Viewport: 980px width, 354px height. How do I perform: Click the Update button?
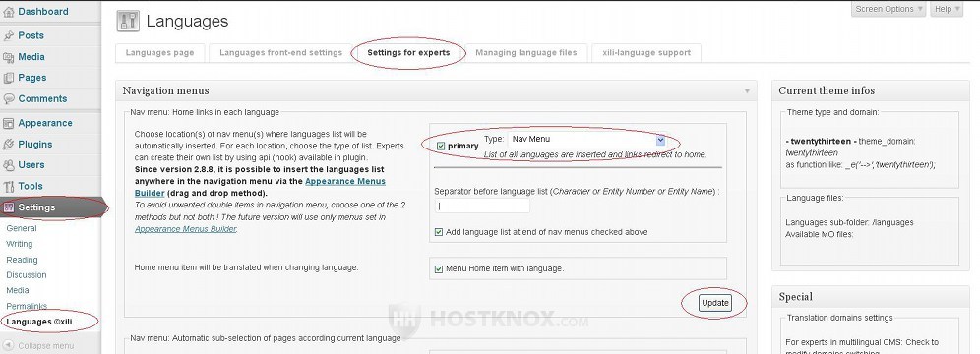pyautogui.click(x=715, y=303)
